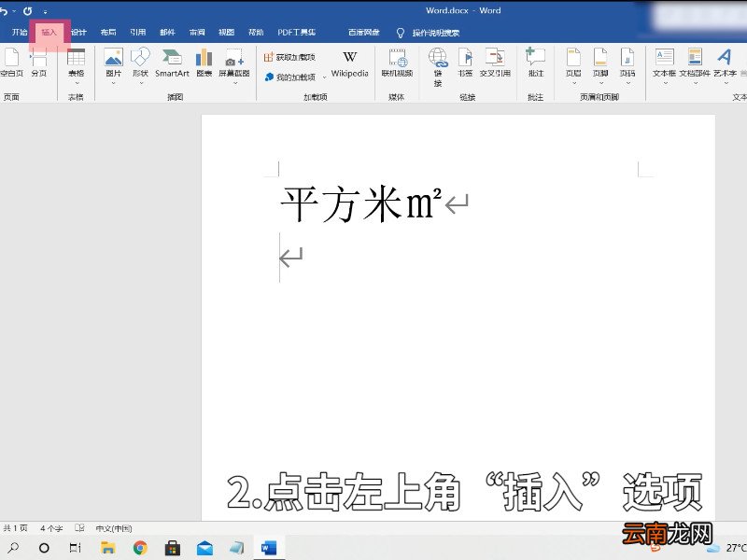Expand the Footer (页脚) dropdown arrow
Image resolution: width=747 pixels, height=560 pixels.
(600, 83)
